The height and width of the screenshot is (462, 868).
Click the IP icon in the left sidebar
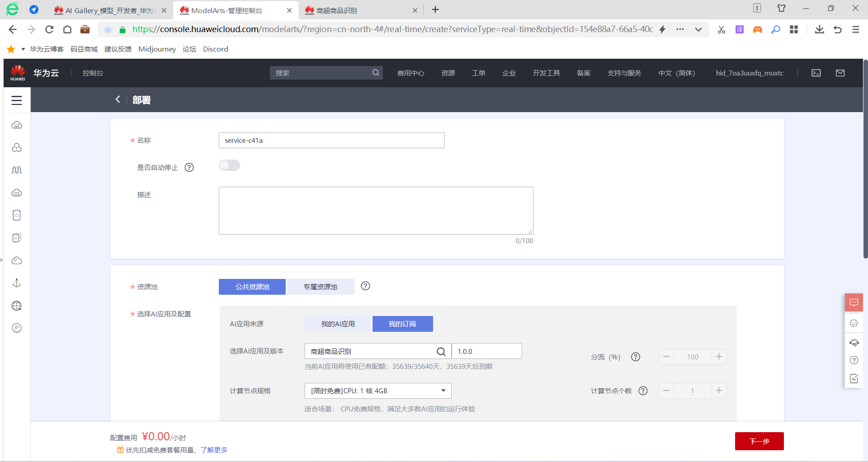tap(17, 328)
